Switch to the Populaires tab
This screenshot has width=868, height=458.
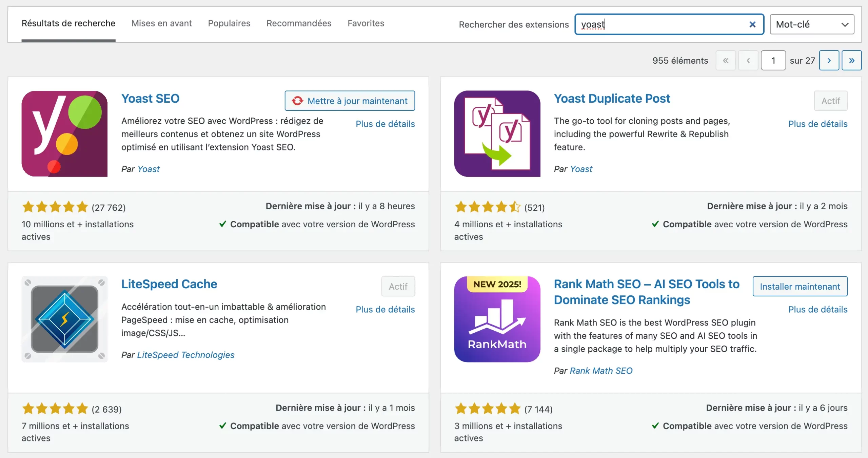click(229, 23)
